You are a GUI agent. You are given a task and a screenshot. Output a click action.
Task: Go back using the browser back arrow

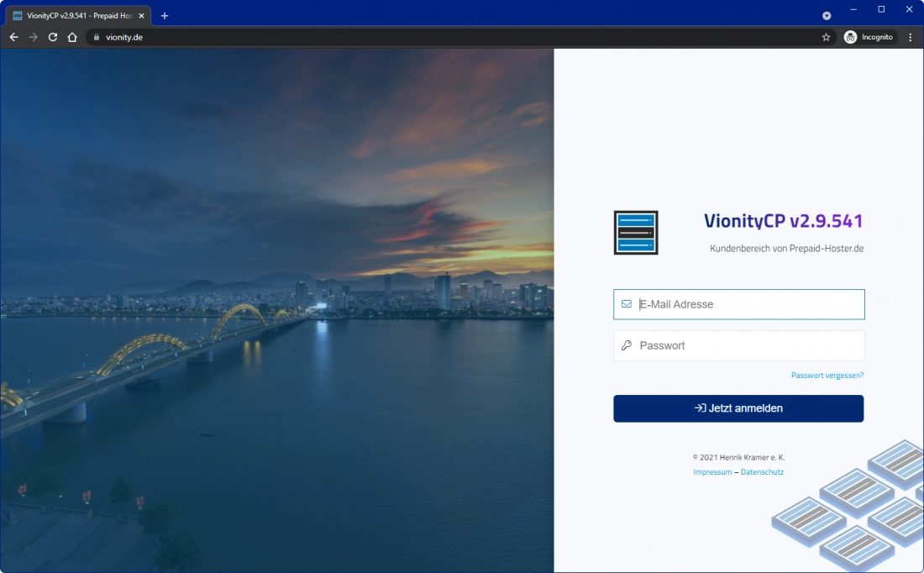(x=13, y=37)
